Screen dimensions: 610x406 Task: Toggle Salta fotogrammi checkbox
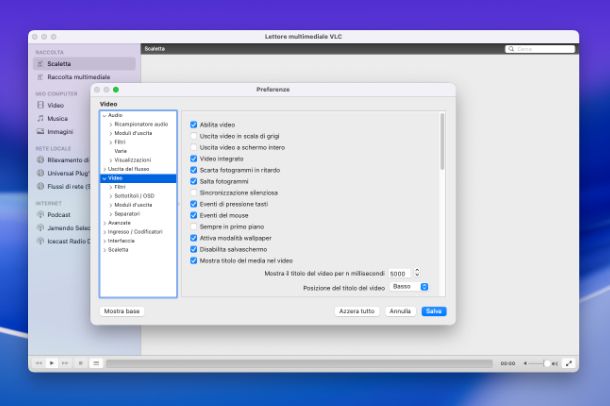tap(193, 181)
